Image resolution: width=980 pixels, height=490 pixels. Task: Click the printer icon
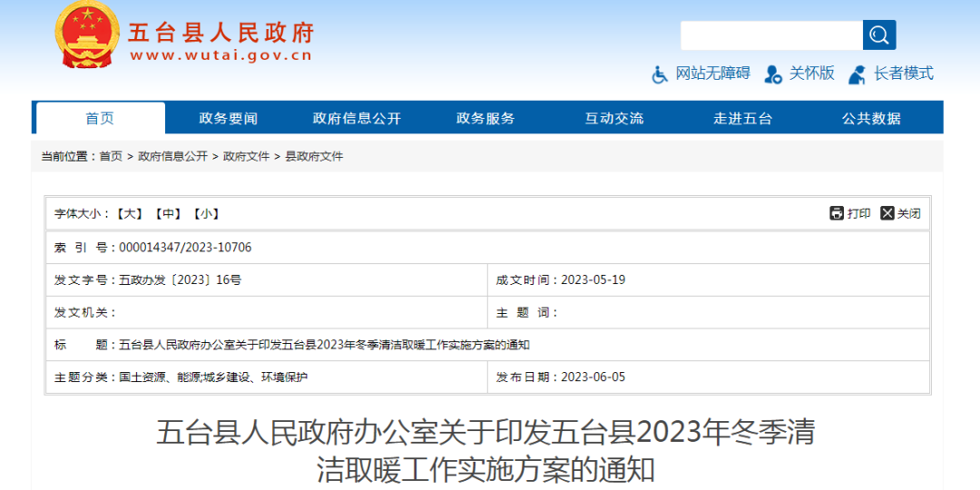(837, 213)
